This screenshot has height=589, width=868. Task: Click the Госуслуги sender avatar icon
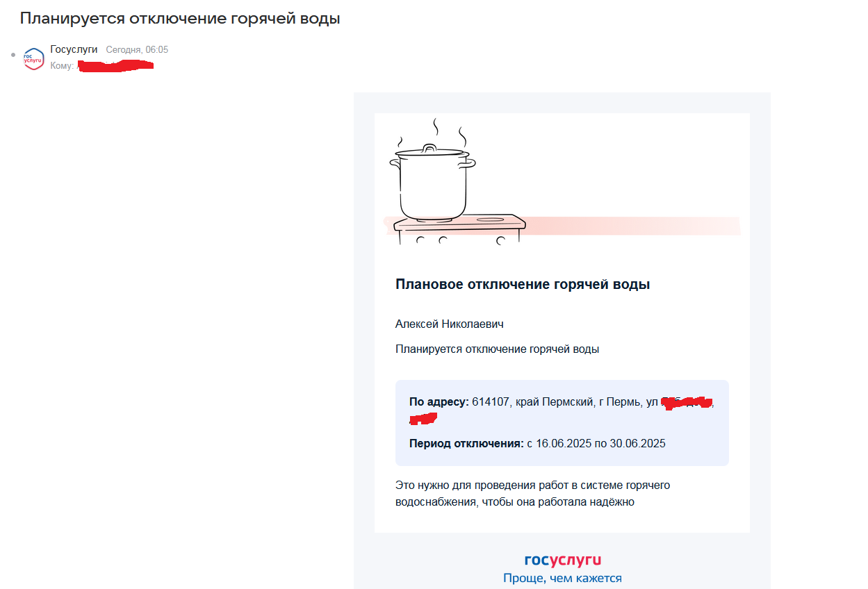(33, 59)
